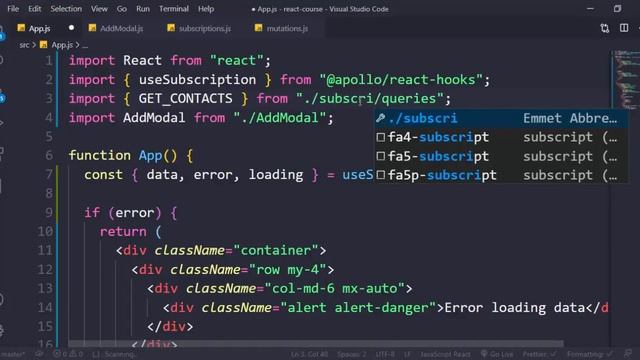
Task: Switch to the mutations.js tab
Action: coord(287,28)
